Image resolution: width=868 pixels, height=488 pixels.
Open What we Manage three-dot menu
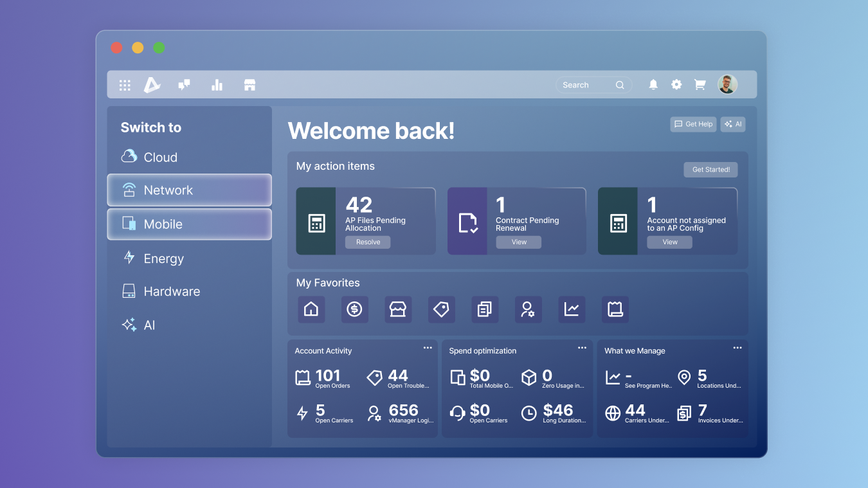click(737, 348)
